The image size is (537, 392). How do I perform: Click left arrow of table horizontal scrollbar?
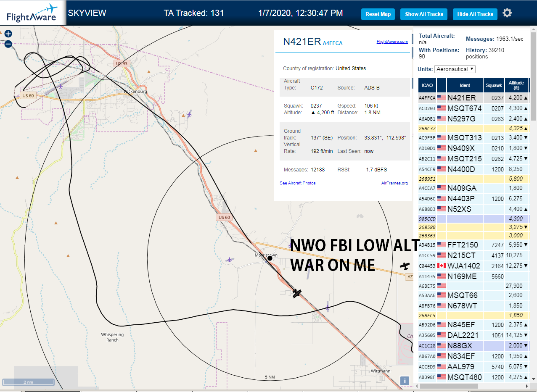click(x=418, y=386)
